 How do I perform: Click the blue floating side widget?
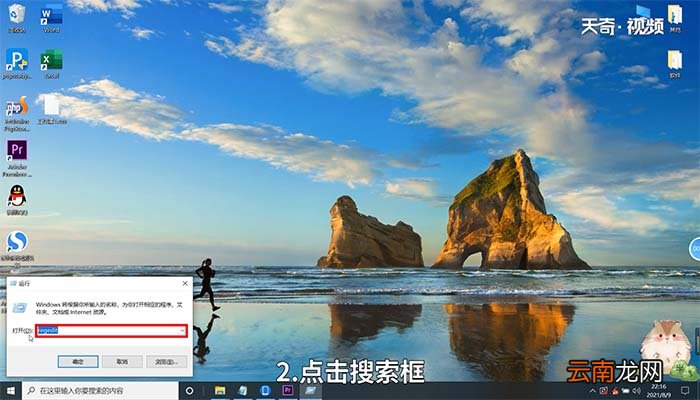[695, 249]
